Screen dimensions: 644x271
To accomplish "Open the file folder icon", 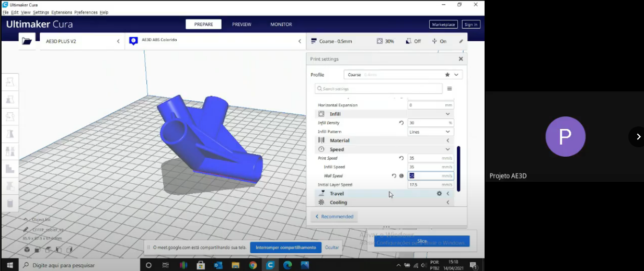I will pyautogui.click(x=27, y=41).
